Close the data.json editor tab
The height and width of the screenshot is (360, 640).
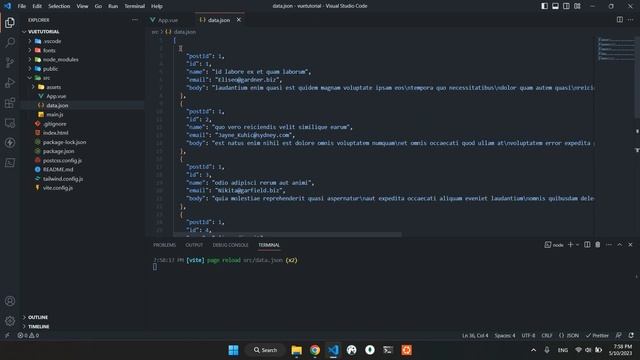click(239, 20)
